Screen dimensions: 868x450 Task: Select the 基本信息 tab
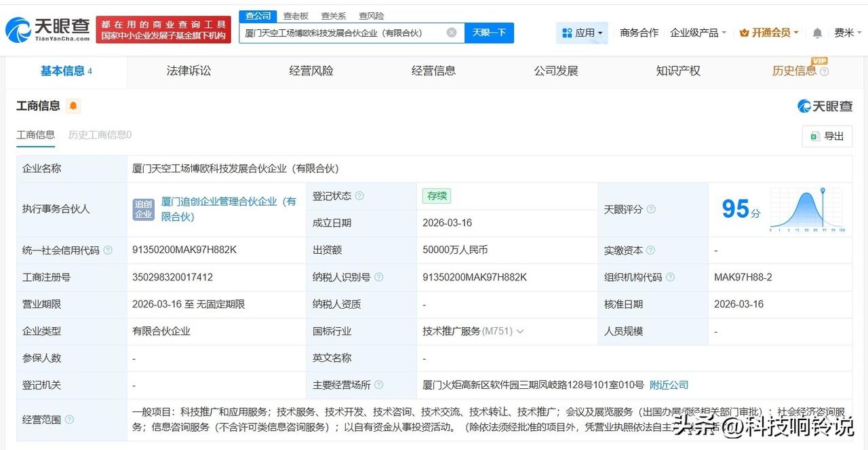(x=66, y=71)
